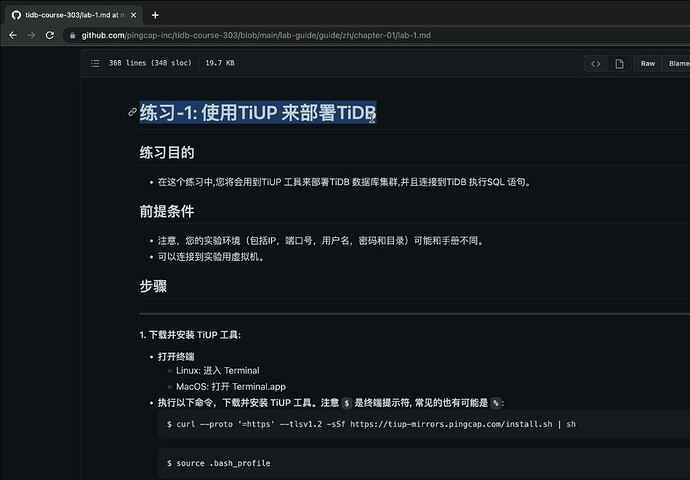Click the 368 lines (348 sloc) info
This screenshot has width=690, height=480.
(x=150, y=63)
